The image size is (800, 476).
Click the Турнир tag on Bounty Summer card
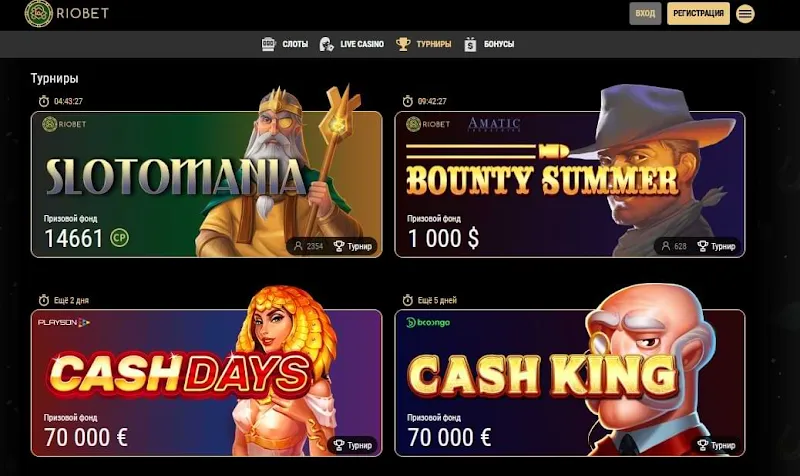716,246
